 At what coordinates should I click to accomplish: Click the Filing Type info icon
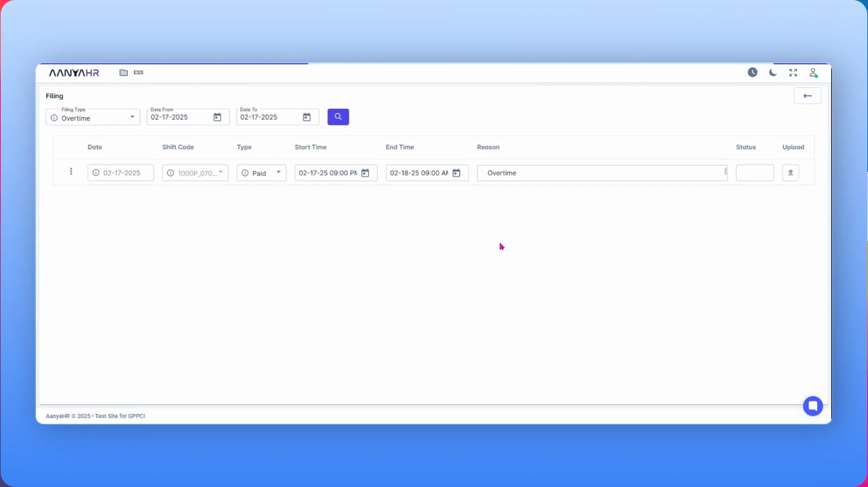pos(54,118)
